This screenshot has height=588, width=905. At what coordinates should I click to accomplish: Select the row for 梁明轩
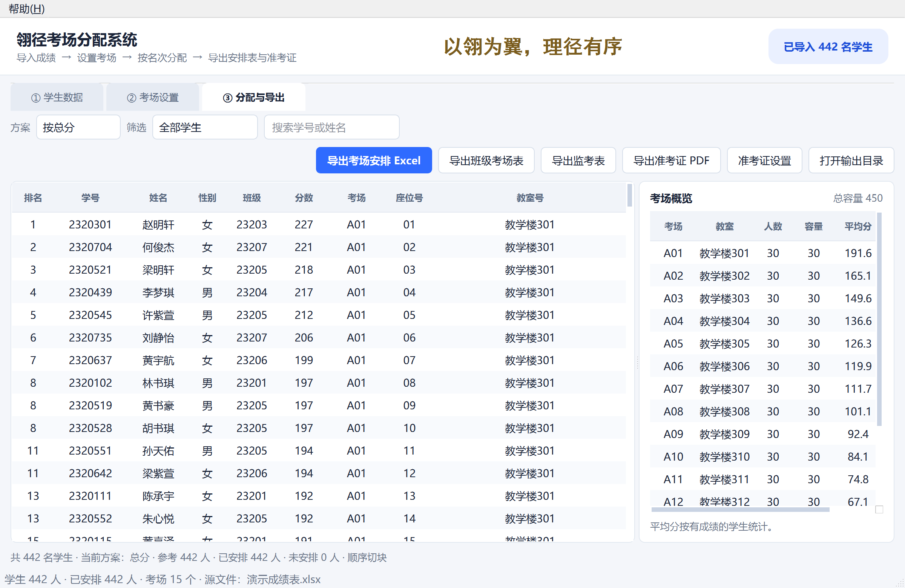coord(319,269)
